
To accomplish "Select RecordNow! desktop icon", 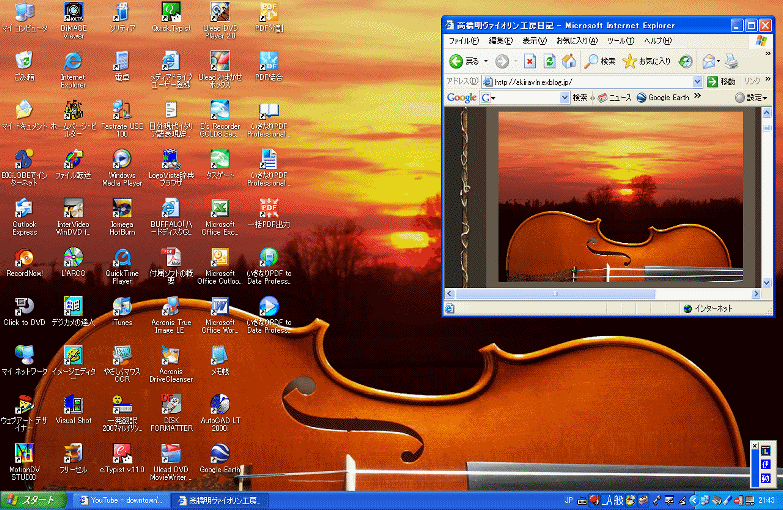I will 24,263.
